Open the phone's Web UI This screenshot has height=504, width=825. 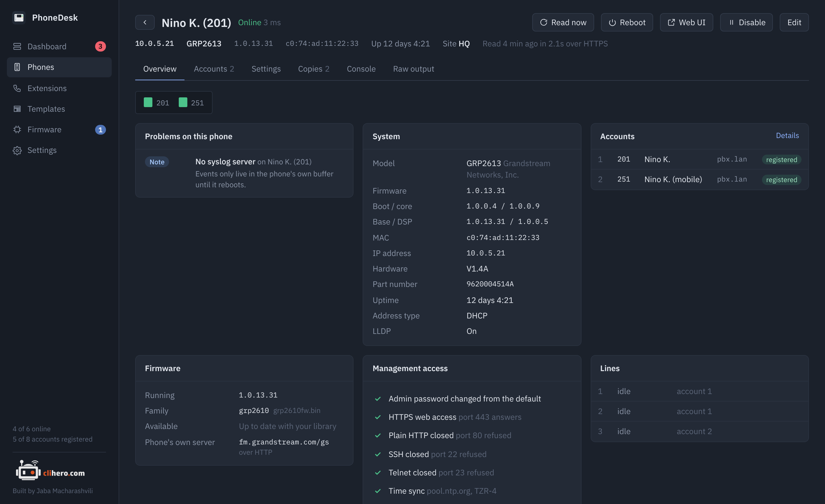[x=686, y=22]
